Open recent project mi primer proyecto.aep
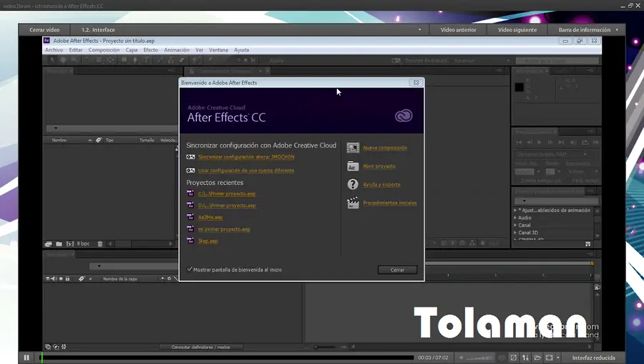The image size is (644, 364). (x=224, y=229)
